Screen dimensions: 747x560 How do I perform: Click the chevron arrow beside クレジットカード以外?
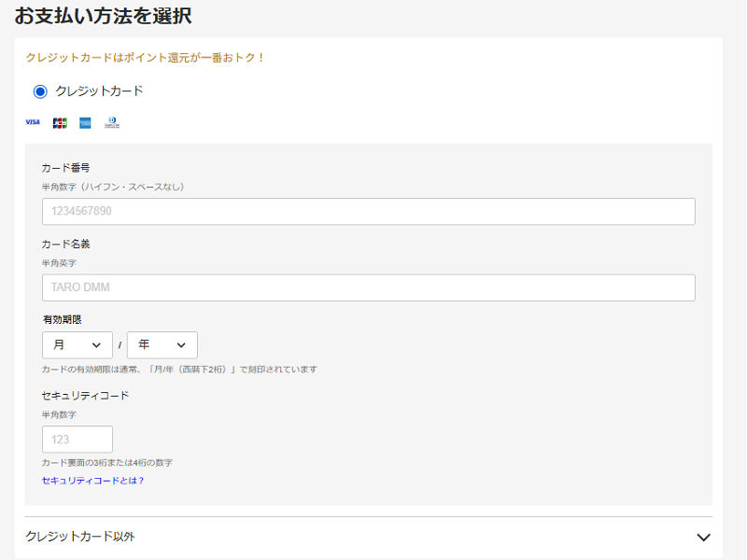[x=703, y=538]
